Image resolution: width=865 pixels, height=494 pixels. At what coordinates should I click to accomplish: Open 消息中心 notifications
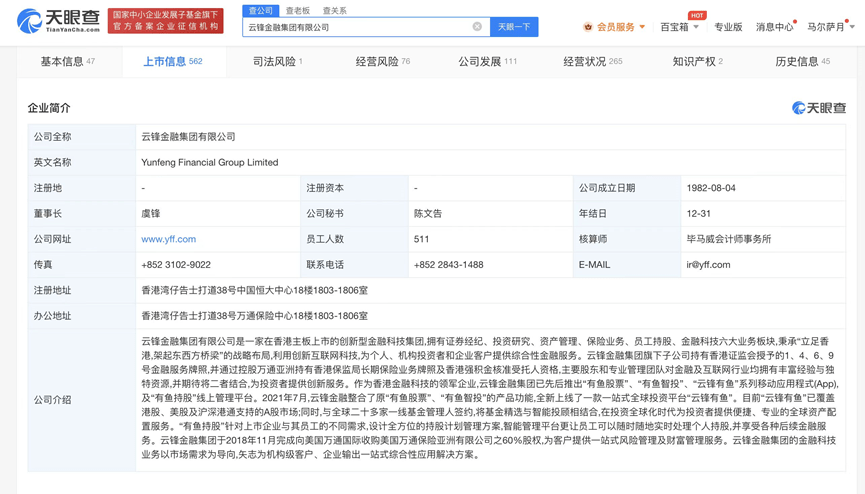[x=775, y=26]
